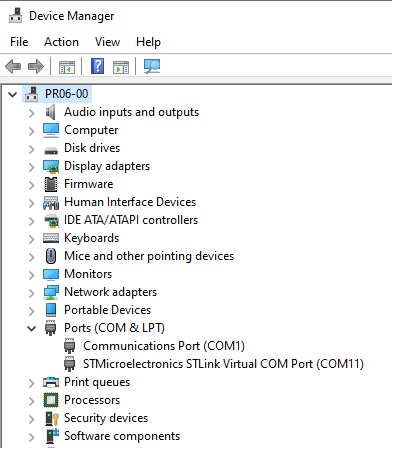The height and width of the screenshot is (452, 394).
Task: Open the Action menu
Action: [61, 42]
